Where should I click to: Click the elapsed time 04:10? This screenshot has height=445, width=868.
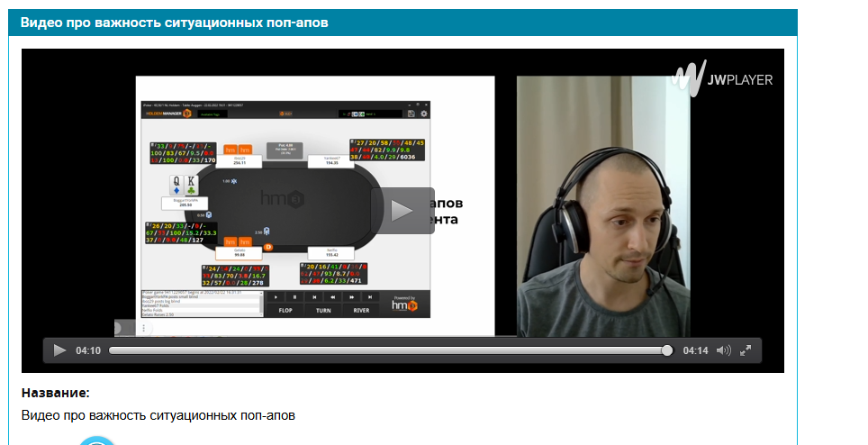[x=88, y=350]
